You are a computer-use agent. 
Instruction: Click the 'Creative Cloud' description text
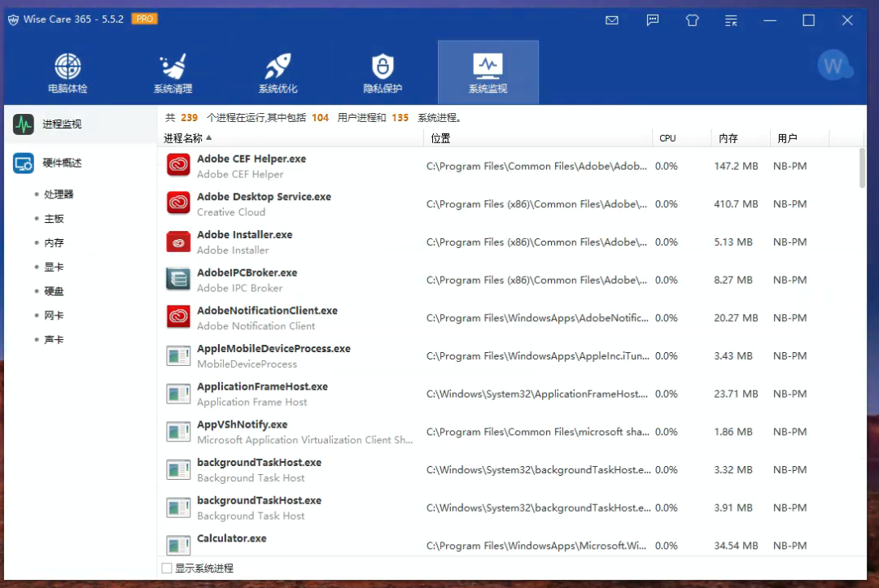click(x=231, y=212)
